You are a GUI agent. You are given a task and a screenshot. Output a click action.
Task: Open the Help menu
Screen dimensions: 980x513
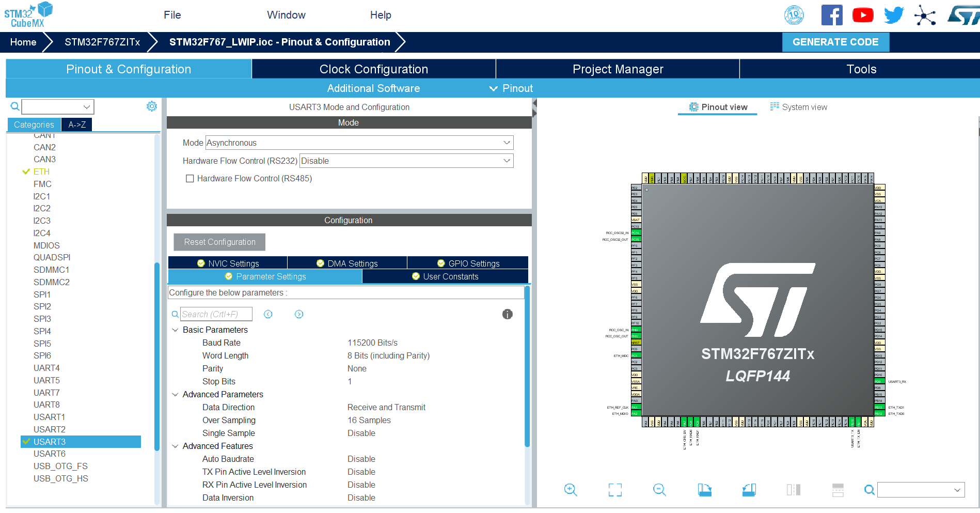381,15
